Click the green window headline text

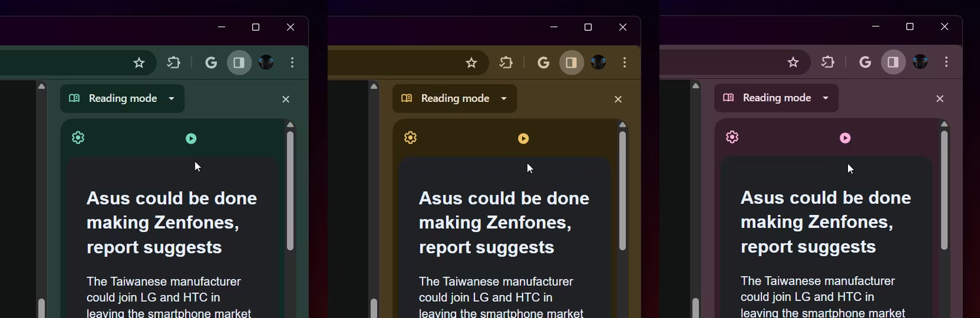(x=172, y=223)
